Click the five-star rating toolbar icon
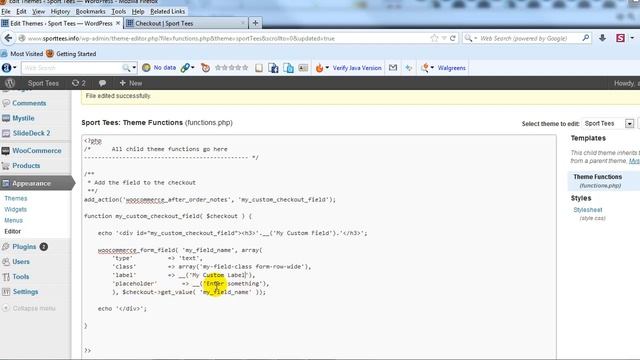The height and width of the screenshot is (360, 640). pos(231,68)
